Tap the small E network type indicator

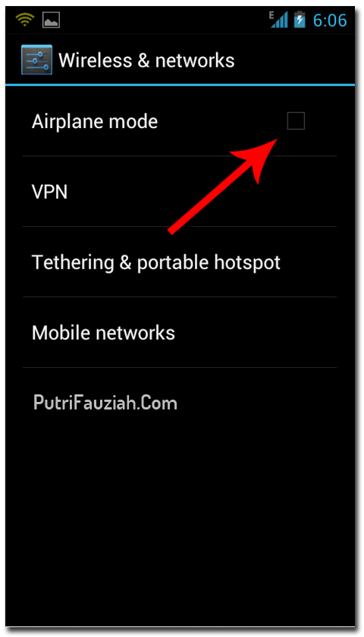271,15
